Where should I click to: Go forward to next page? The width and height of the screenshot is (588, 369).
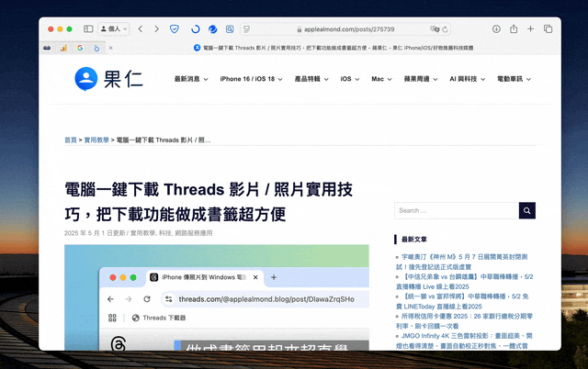tap(156, 28)
